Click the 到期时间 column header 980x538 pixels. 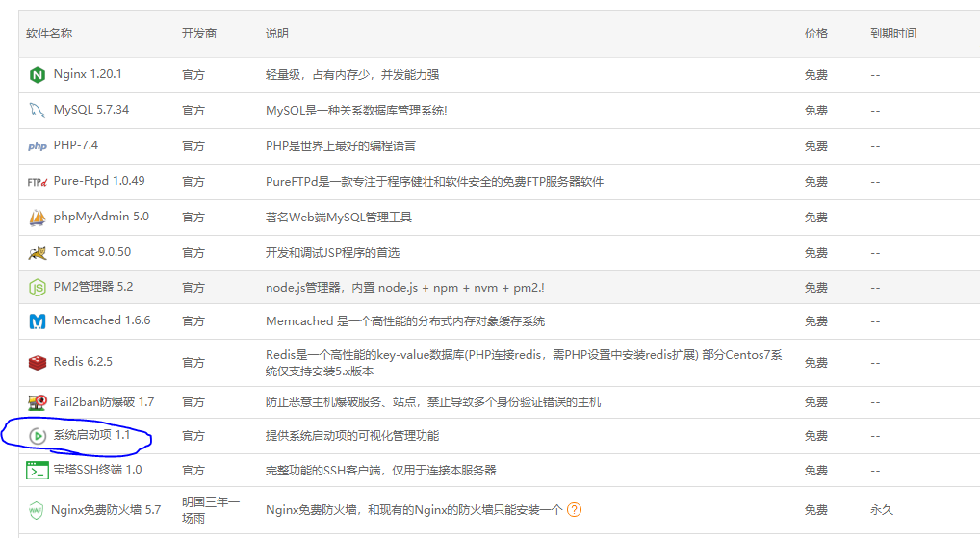click(893, 33)
